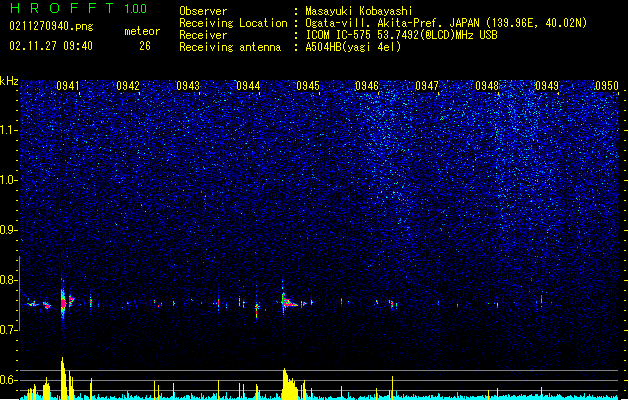Click the antenna A504HB(yagi 4el) text
Viewport: 629px width, 400px height.
(x=353, y=47)
